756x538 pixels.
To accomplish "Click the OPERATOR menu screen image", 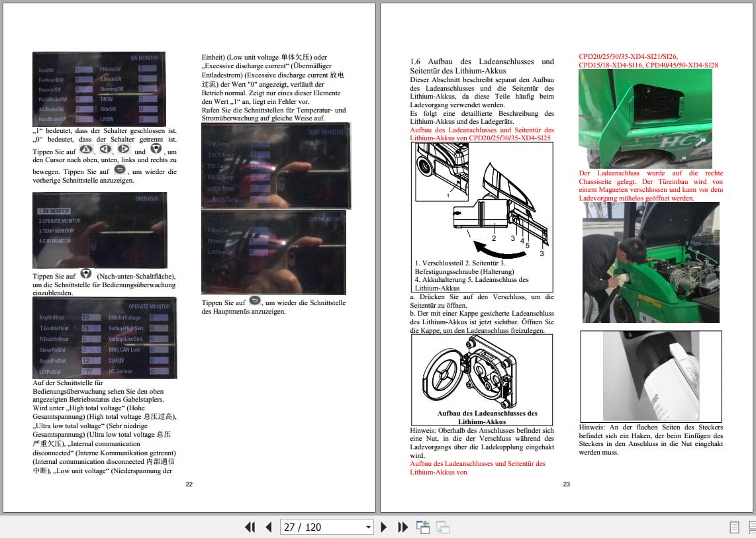I will point(99,230).
